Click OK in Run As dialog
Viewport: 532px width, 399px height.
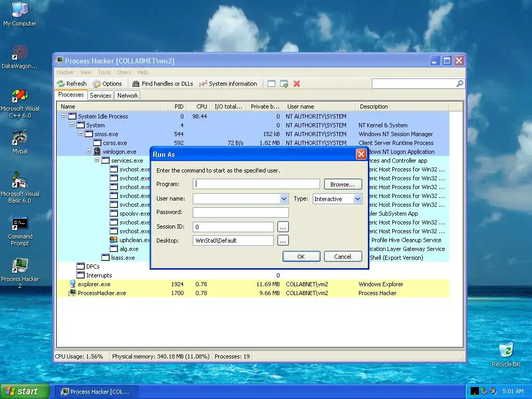pos(301,257)
